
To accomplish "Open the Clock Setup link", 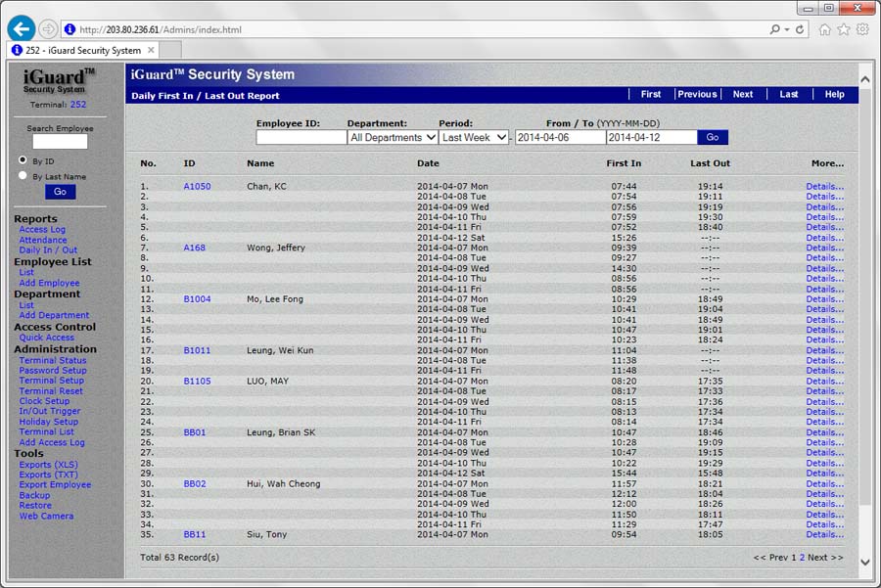I will click(x=44, y=401).
